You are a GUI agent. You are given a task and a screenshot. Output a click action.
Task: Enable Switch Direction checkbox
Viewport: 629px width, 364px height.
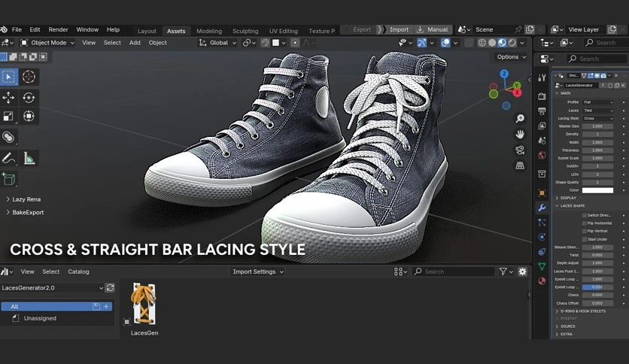coord(584,215)
